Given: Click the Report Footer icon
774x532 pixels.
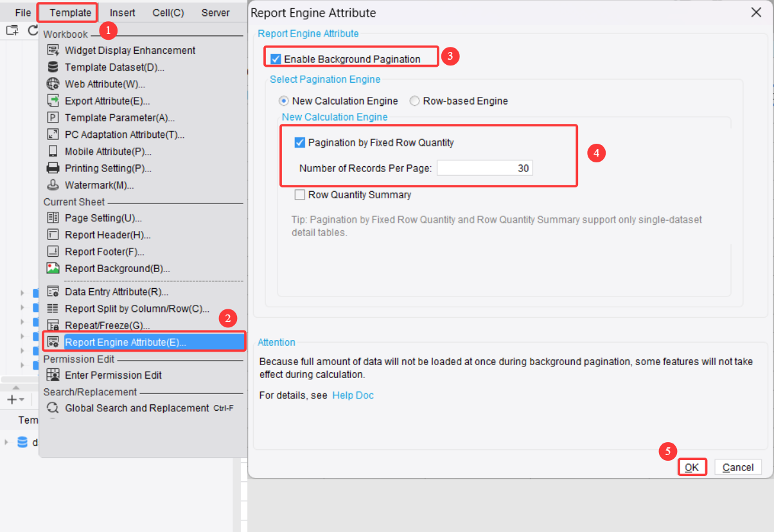Looking at the screenshot, I should point(53,252).
